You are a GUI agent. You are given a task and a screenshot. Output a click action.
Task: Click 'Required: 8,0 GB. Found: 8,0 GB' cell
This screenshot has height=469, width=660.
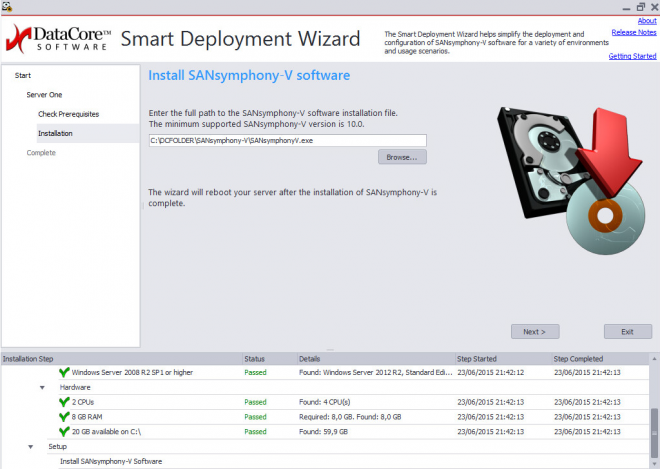[x=350, y=417]
